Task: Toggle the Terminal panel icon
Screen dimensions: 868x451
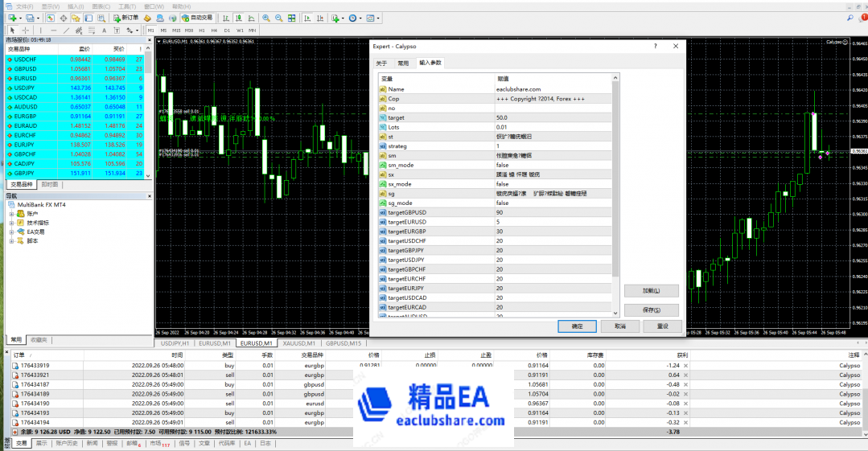Action: [88, 18]
